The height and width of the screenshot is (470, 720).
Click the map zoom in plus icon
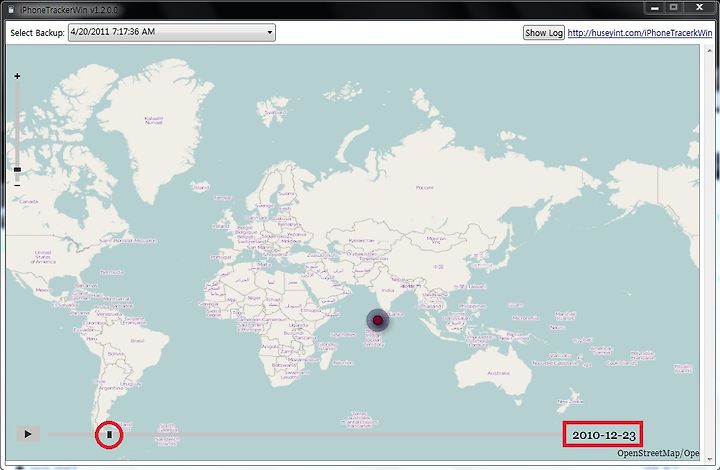[17, 76]
